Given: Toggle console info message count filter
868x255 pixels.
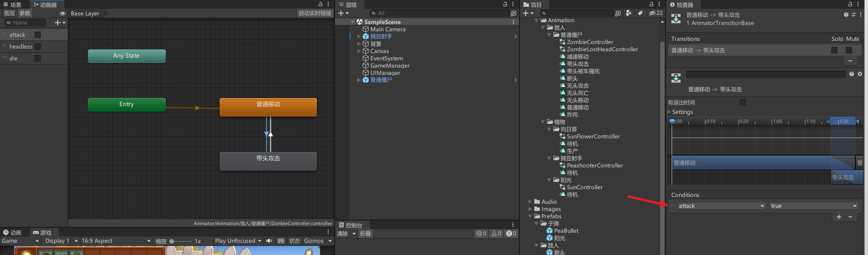Looking at the screenshot, I should coord(481,234).
